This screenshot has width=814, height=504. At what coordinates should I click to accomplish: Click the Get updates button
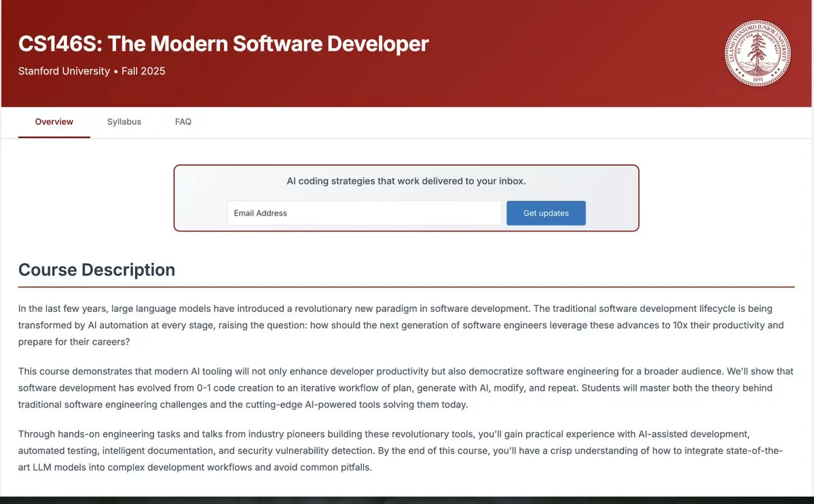546,213
